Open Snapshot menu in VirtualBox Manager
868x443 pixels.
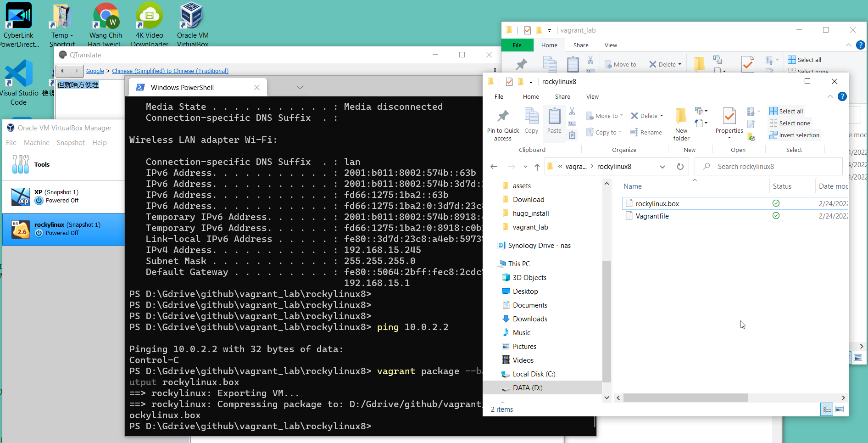point(71,143)
